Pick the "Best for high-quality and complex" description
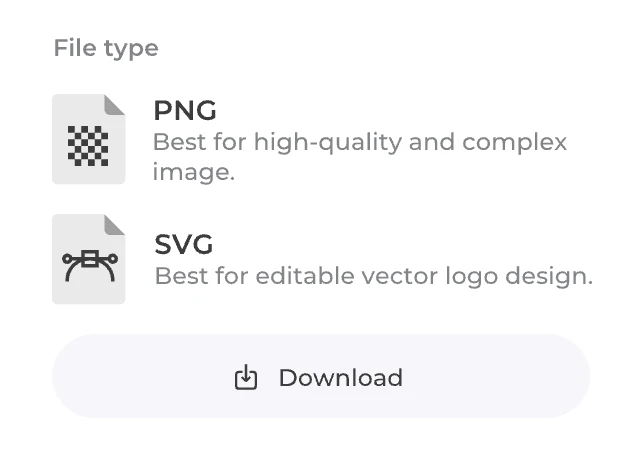640x468 pixels. point(360,142)
